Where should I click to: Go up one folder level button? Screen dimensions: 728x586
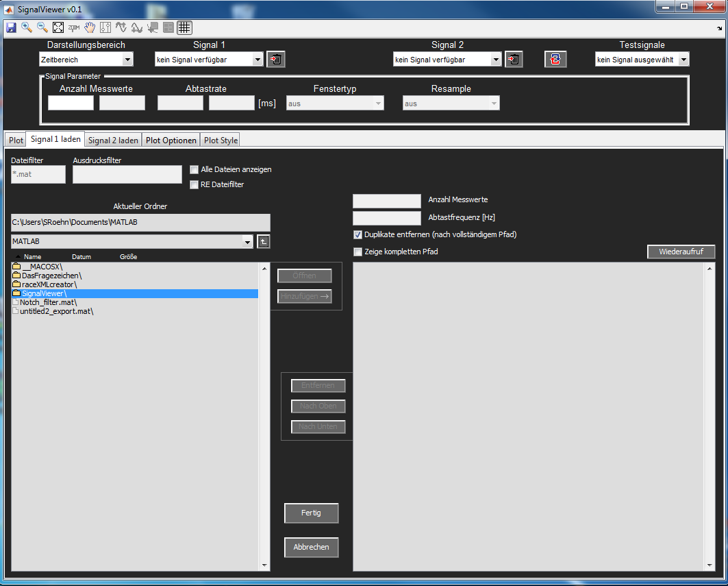click(x=264, y=241)
